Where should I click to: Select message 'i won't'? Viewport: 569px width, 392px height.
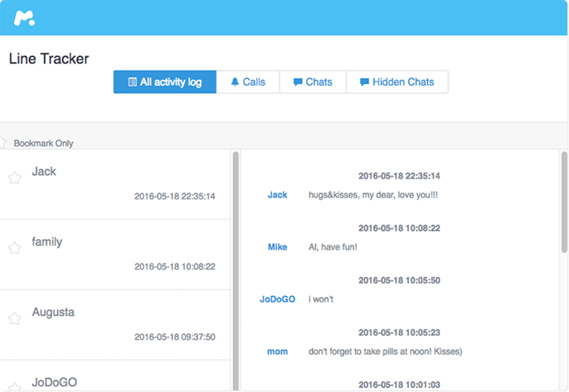pyautogui.click(x=321, y=299)
